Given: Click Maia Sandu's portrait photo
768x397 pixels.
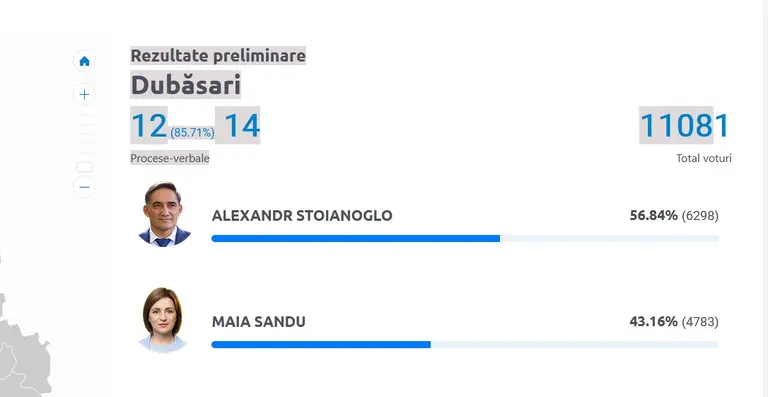Looking at the screenshot, I should pyautogui.click(x=163, y=320).
